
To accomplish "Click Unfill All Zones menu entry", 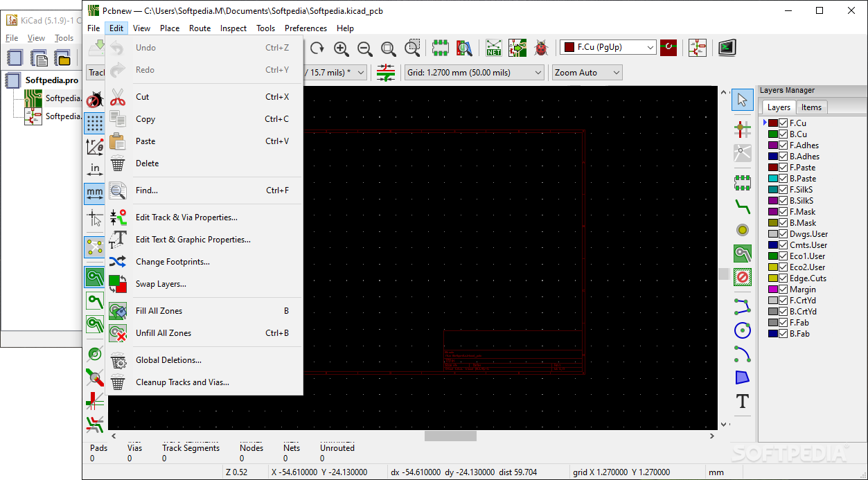I will point(205,333).
